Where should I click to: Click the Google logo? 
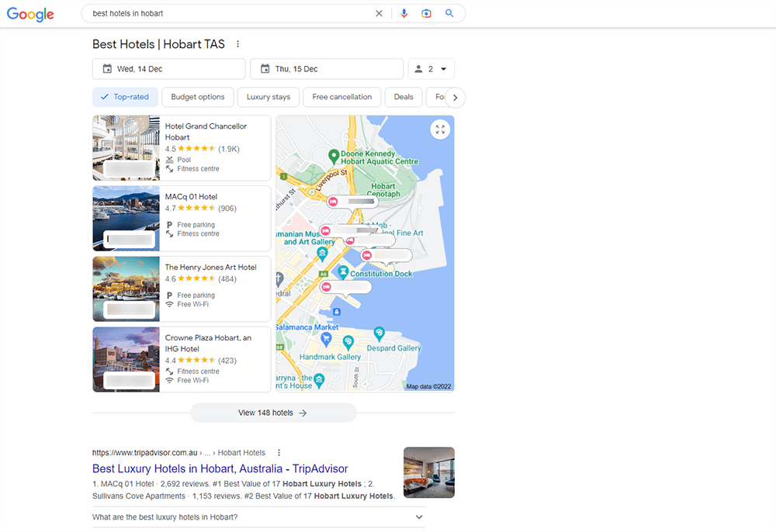30,14
